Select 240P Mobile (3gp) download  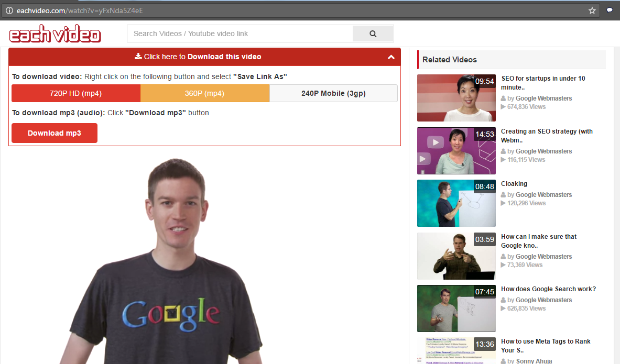pos(333,93)
